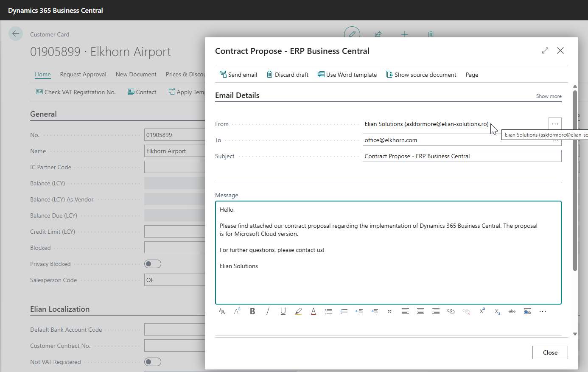This screenshot has width=588, height=372.
Task: Toggle italic formatting in message editor
Action: [268, 311]
